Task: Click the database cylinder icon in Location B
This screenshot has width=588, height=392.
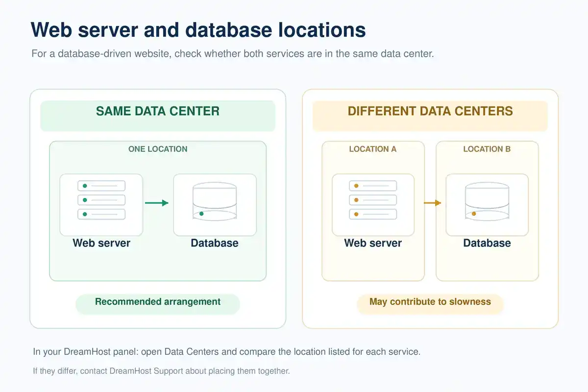Action: pyautogui.click(x=487, y=202)
